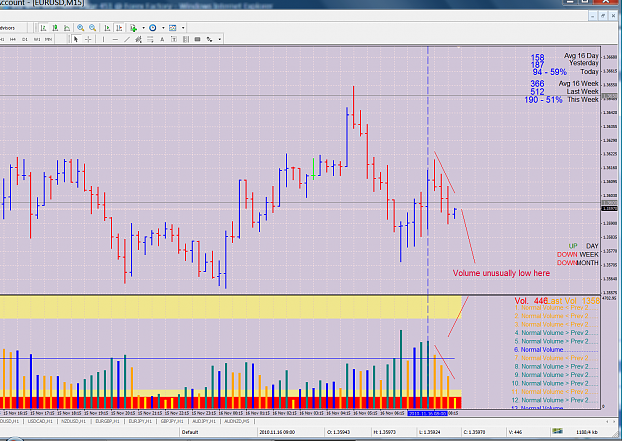Open the AUDNZD,M5 chart tab
The height and width of the screenshot is (441, 625).
click(x=237, y=421)
